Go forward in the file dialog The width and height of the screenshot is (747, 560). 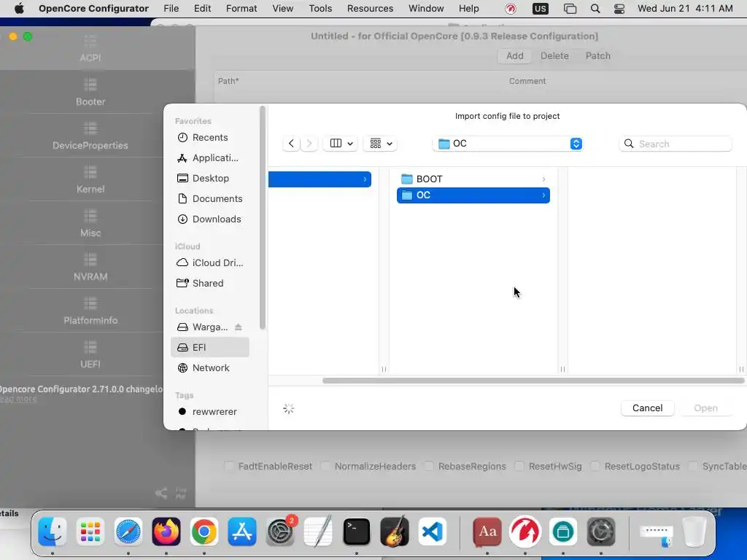309,144
